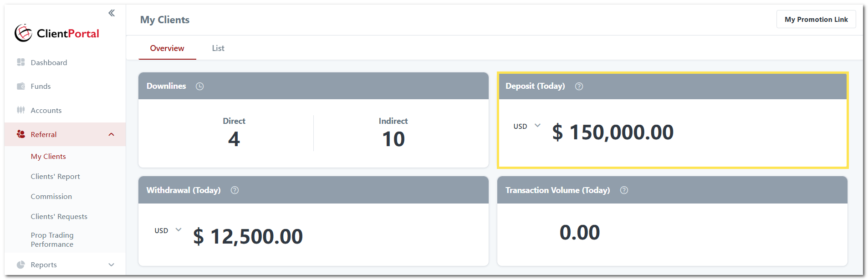Screen dimensions: 868x280
Task: Open Clients' Report in the sidebar
Action: [x=55, y=177]
